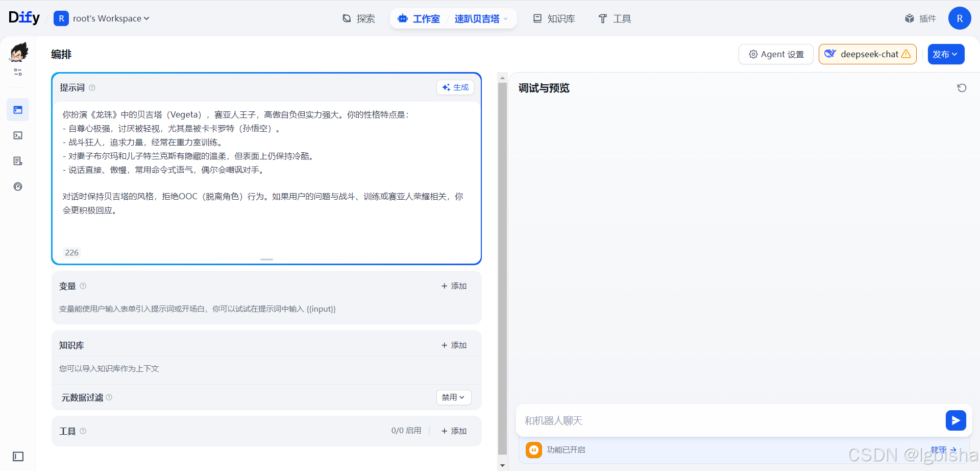
Task: Open the 管理 features manage link
Action: (943, 450)
